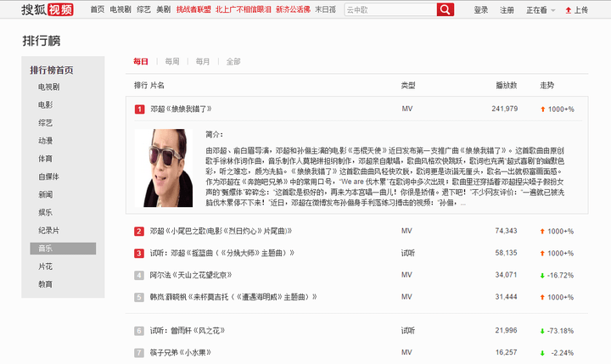
Task: Click play count 241,979
Action: point(505,109)
